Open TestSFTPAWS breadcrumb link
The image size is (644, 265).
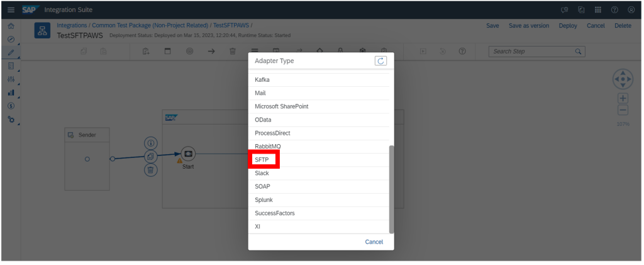pos(231,25)
